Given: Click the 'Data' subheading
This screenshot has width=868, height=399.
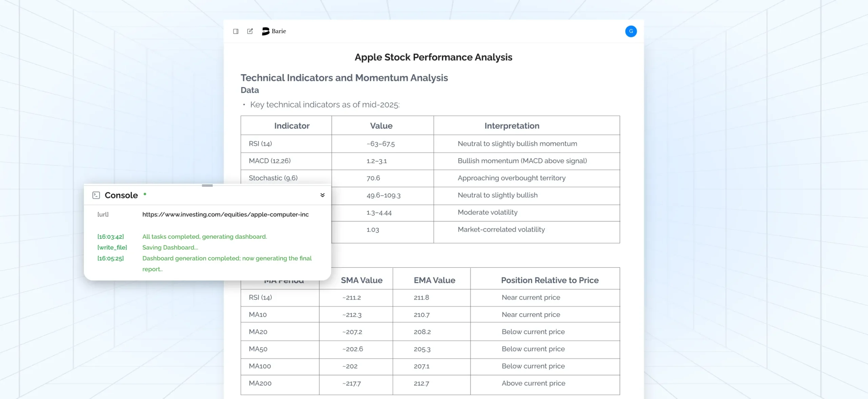Looking at the screenshot, I should [x=250, y=90].
